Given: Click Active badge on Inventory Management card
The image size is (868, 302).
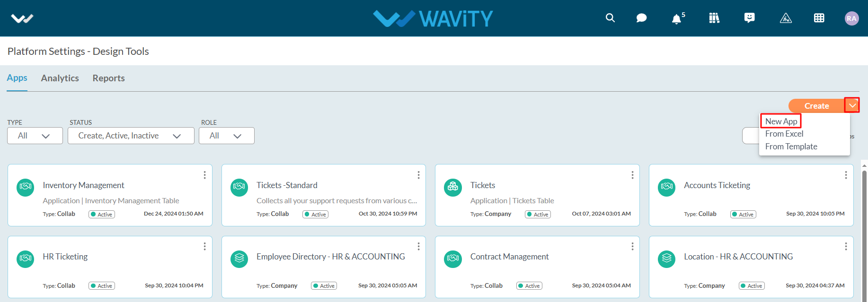Looking at the screenshot, I should point(102,214).
